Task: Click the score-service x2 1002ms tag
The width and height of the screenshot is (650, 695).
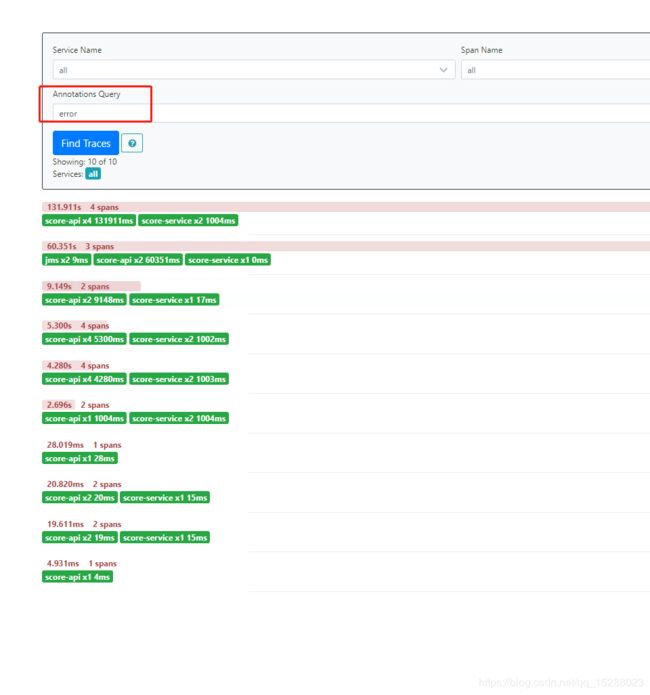Action: coord(179,340)
